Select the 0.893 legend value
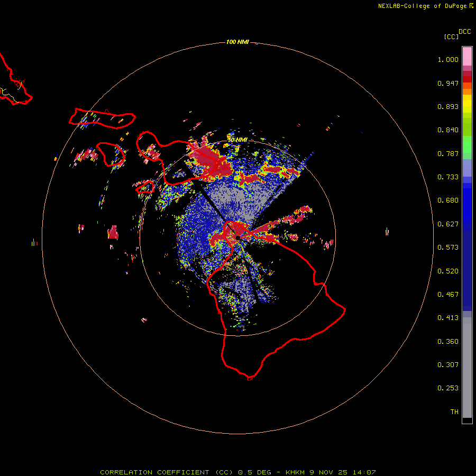Screen dimensions: 476x476 [x=448, y=106]
